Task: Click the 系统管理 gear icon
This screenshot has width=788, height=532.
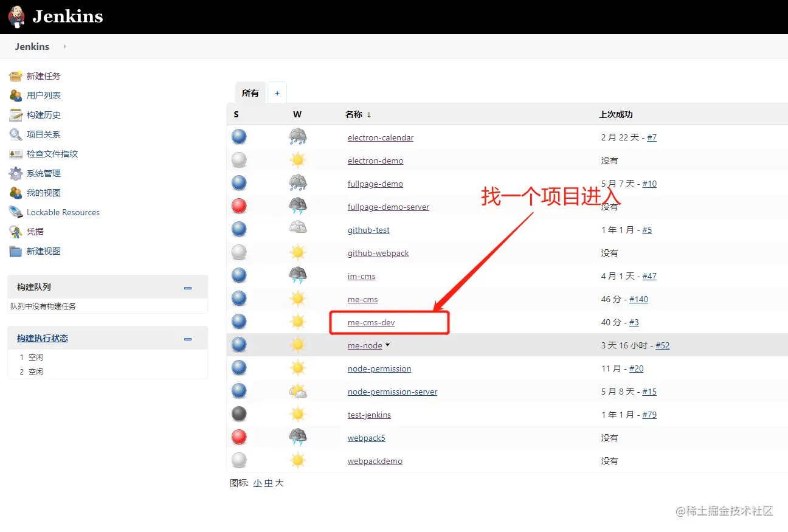Action: click(16, 173)
